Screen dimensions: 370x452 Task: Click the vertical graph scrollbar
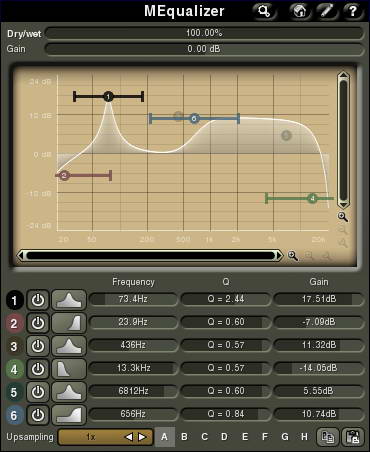click(x=343, y=140)
